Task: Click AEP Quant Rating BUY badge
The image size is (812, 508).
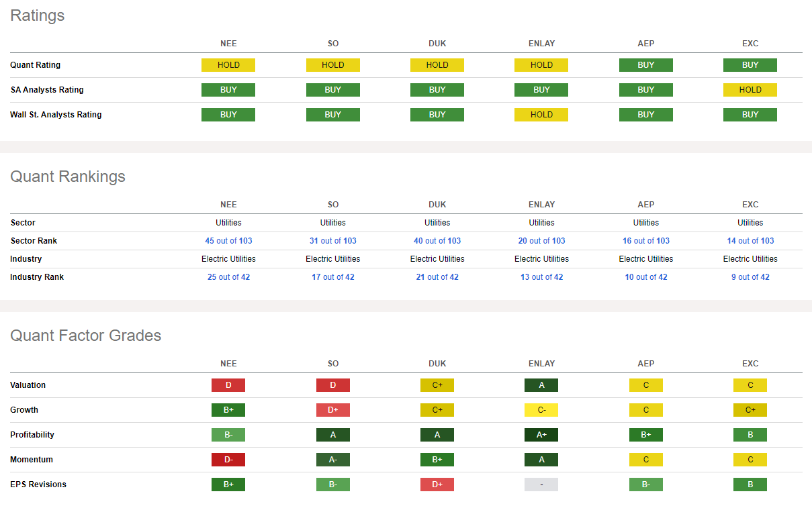Action: click(645, 65)
